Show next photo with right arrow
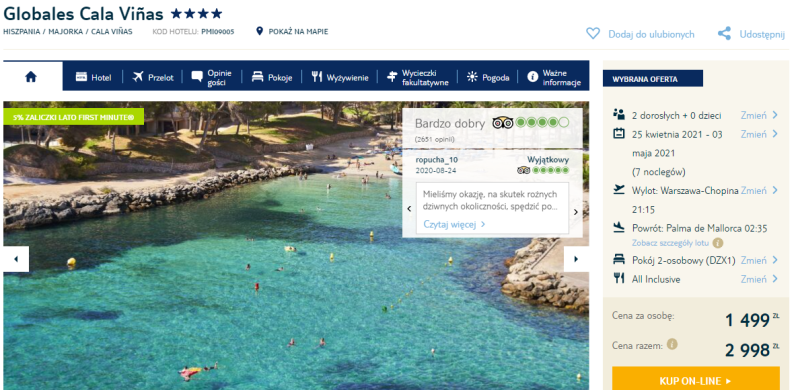790x390 pixels. click(x=576, y=259)
